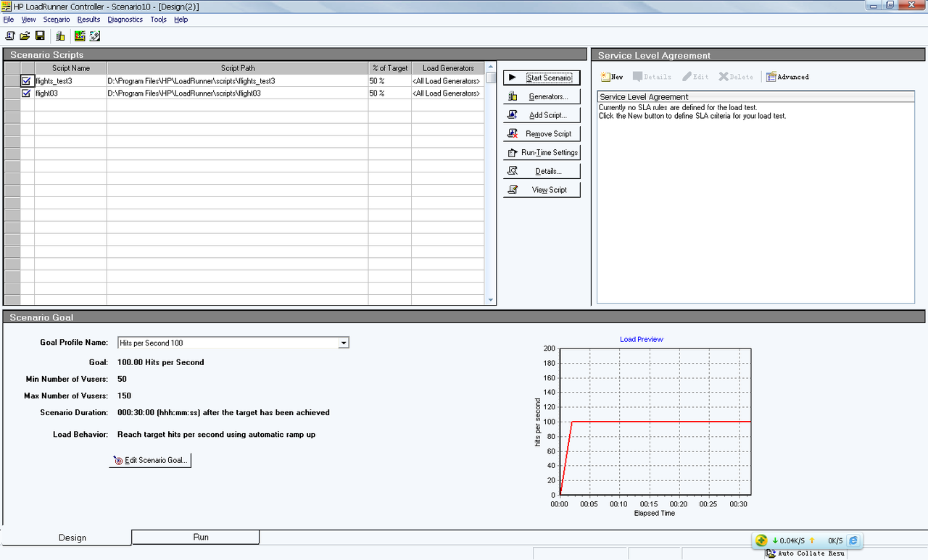
Task: Click Edit Scenario Goal button
Action: (150, 460)
